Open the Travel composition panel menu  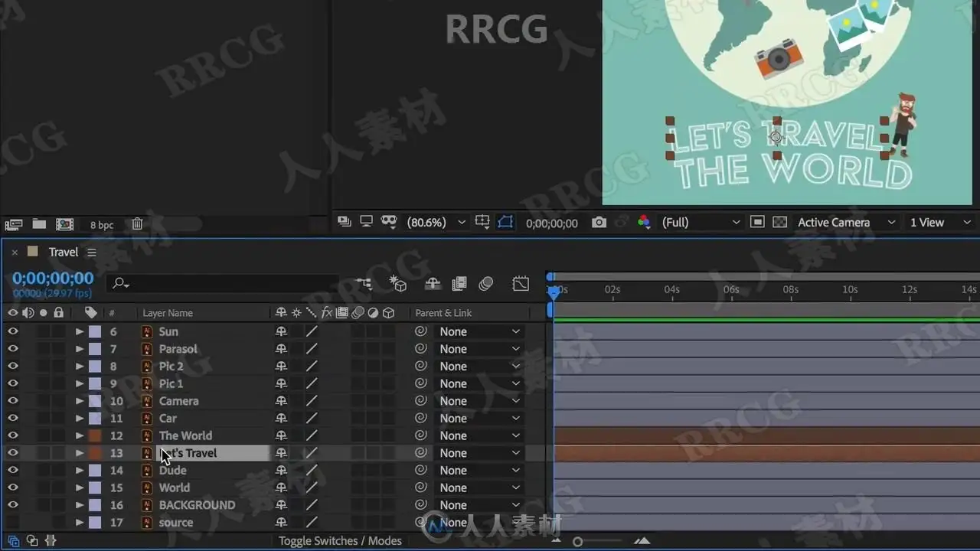pyautogui.click(x=92, y=253)
